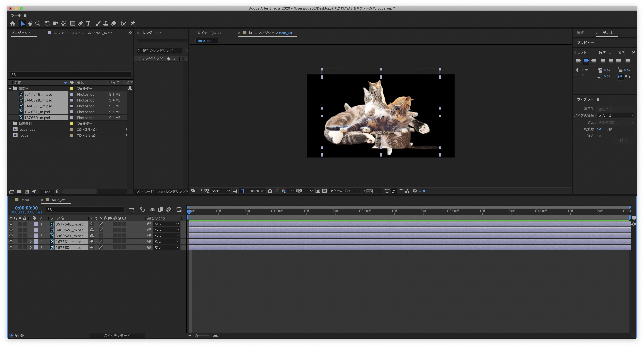
Task: Open the 1画面 view layout dropdown
Action: pyautogui.click(x=372, y=191)
